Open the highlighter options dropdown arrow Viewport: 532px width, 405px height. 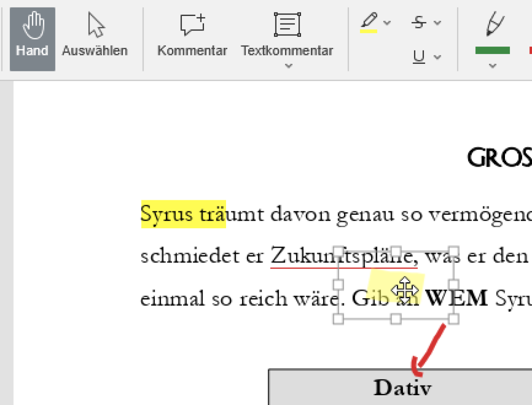(x=387, y=23)
